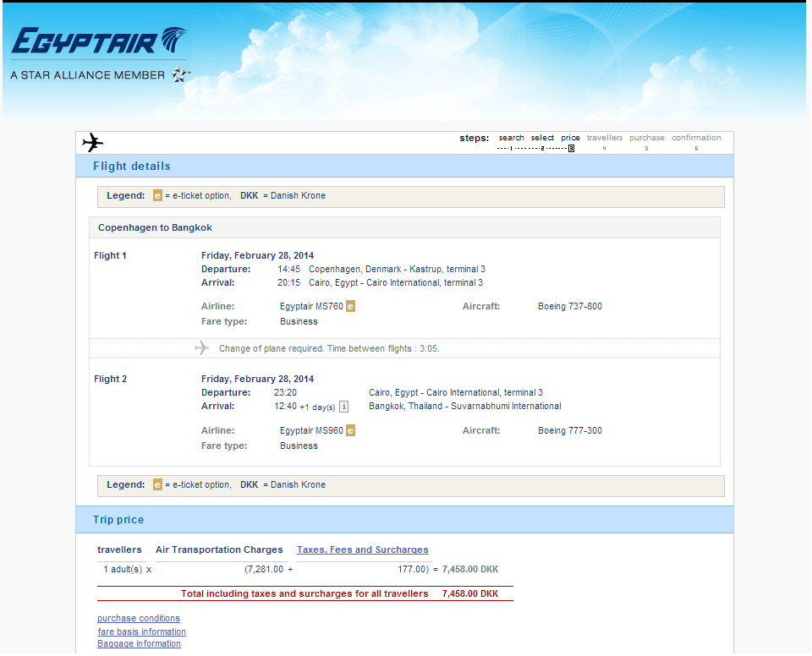The height and width of the screenshot is (656, 812).
Task: Click the step 3 marker on the progress bar
Action: (x=571, y=149)
